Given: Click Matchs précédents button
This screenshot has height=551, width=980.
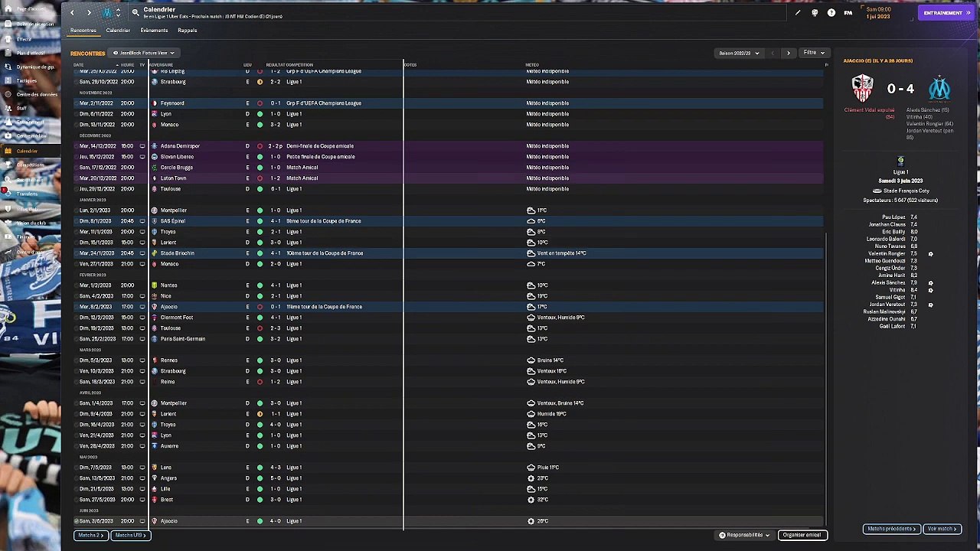Looking at the screenshot, I should point(892,529).
